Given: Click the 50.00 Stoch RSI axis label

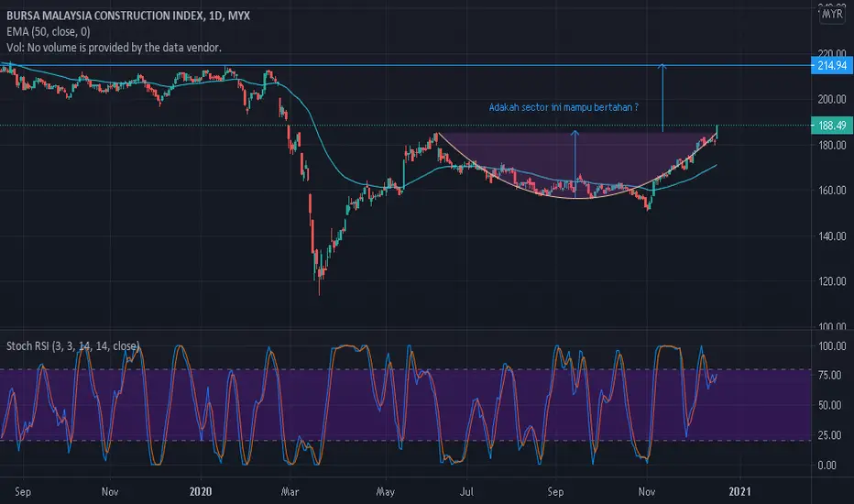Looking at the screenshot, I should pos(830,405).
